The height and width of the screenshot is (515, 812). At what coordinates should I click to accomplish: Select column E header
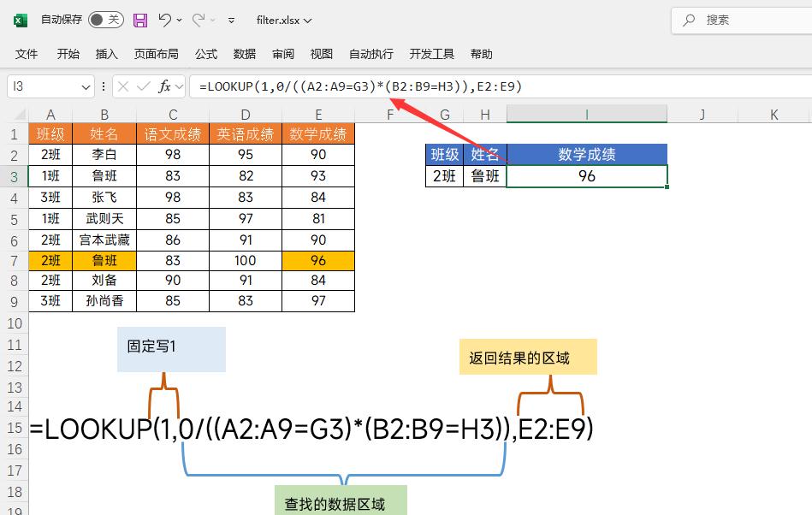[x=318, y=115]
